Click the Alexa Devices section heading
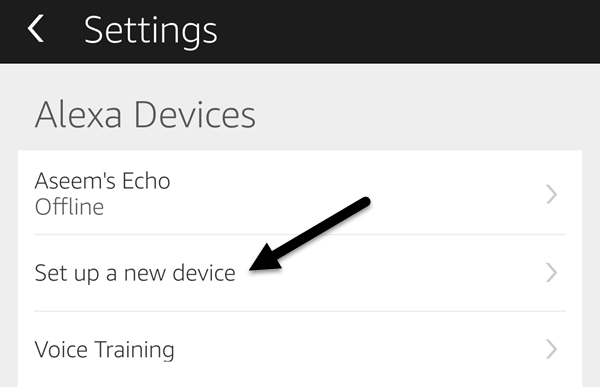 click(x=145, y=114)
